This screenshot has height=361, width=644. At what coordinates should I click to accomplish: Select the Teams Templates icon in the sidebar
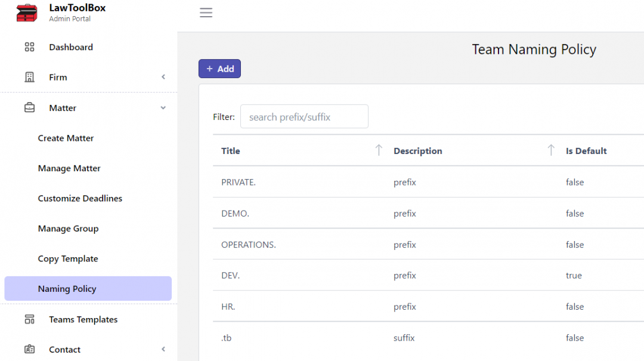point(29,319)
